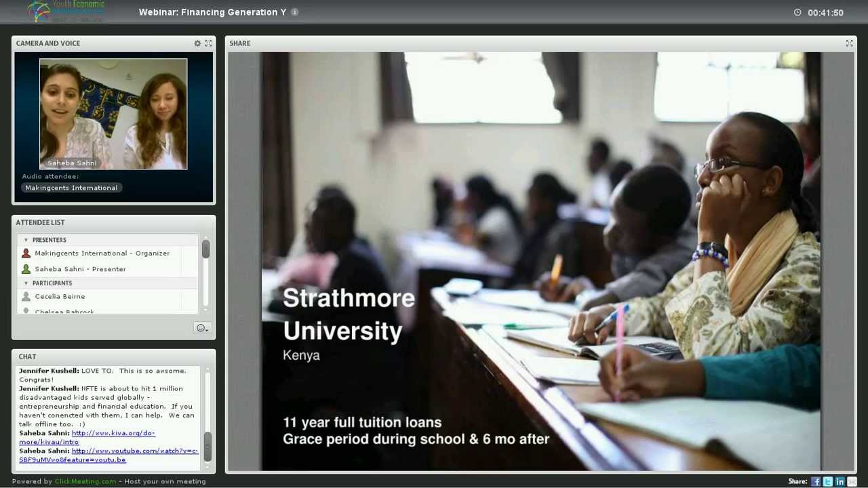Viewport: 868px width, 488px height.
Task: Share webinar via email icon
Action: (852, 481)
